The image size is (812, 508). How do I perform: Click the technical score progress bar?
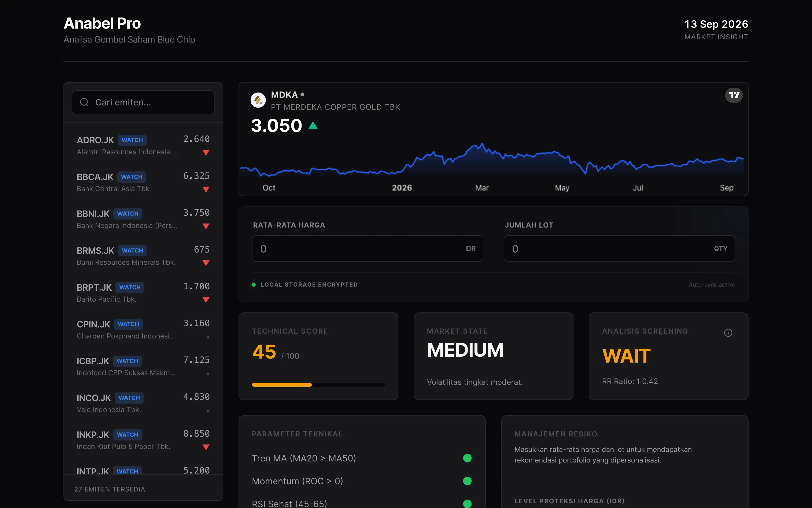point(318,385)
